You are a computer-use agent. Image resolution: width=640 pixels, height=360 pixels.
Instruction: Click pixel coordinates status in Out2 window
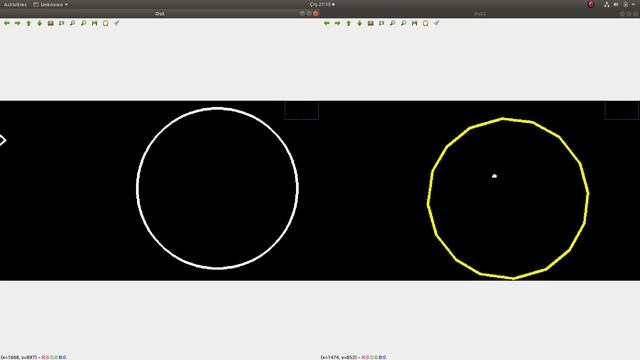(353, 357)
